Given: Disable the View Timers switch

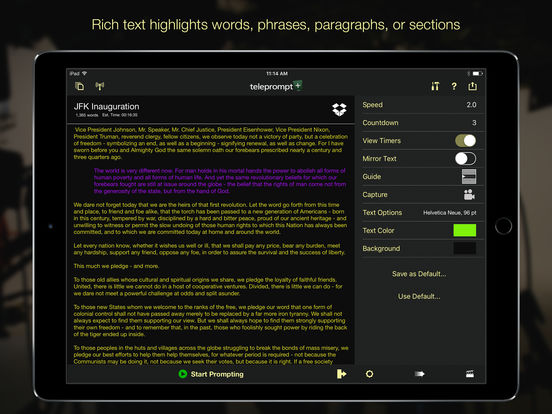Looking at the screenshot, I should 465,140.
